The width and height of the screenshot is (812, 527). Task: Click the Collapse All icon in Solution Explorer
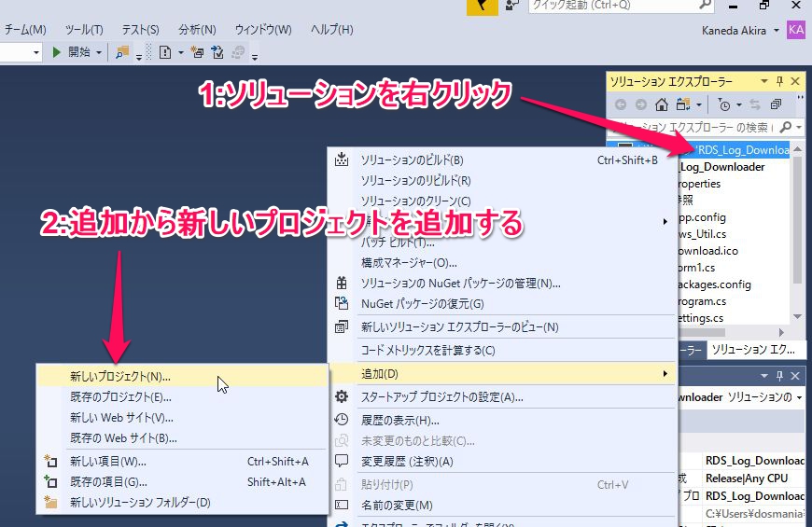coord(776,104)
